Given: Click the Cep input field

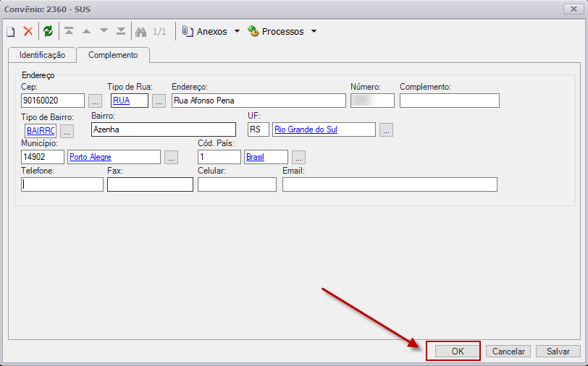Looking at the screenshot, I should point(53,101).
